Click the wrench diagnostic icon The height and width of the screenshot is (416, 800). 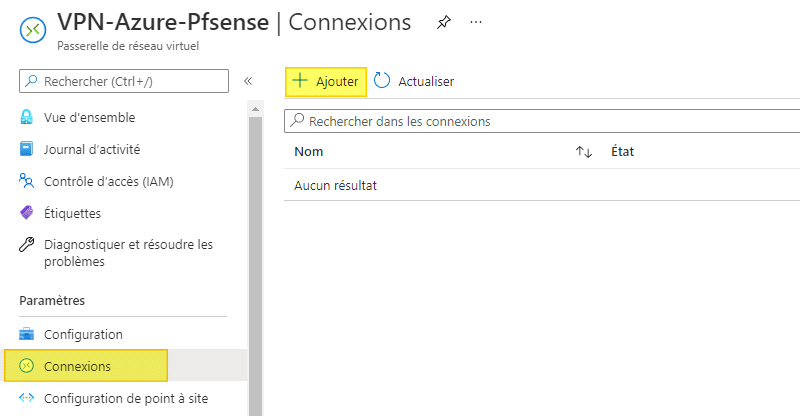click(x=27, y=245)
